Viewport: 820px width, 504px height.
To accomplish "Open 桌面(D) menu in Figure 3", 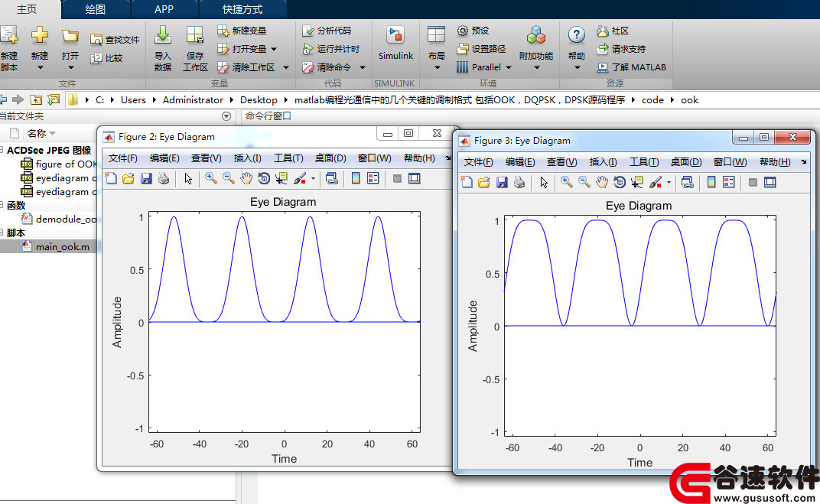I will [686, 162].
